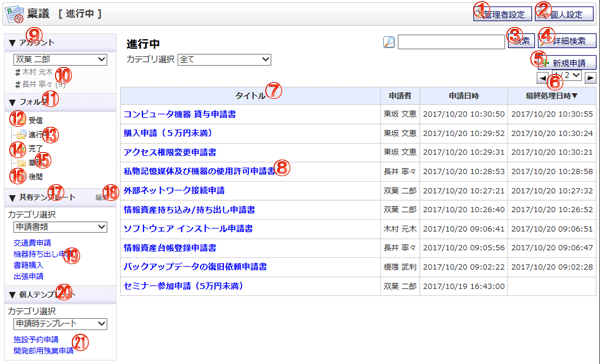This screenshot has width=600, height=364.
Task: Go to previous page with left arrow
Action: tap(542, 78)
